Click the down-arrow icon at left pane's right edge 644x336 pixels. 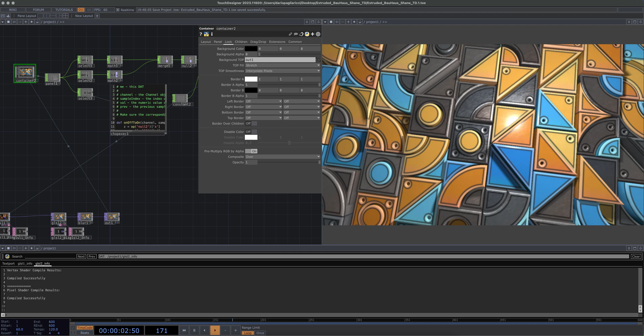pos(318,22)
